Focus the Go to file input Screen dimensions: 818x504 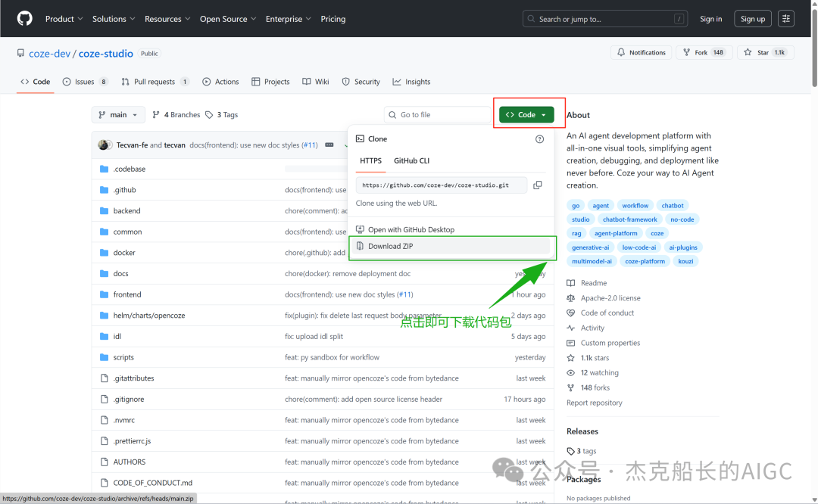(438, 115)
